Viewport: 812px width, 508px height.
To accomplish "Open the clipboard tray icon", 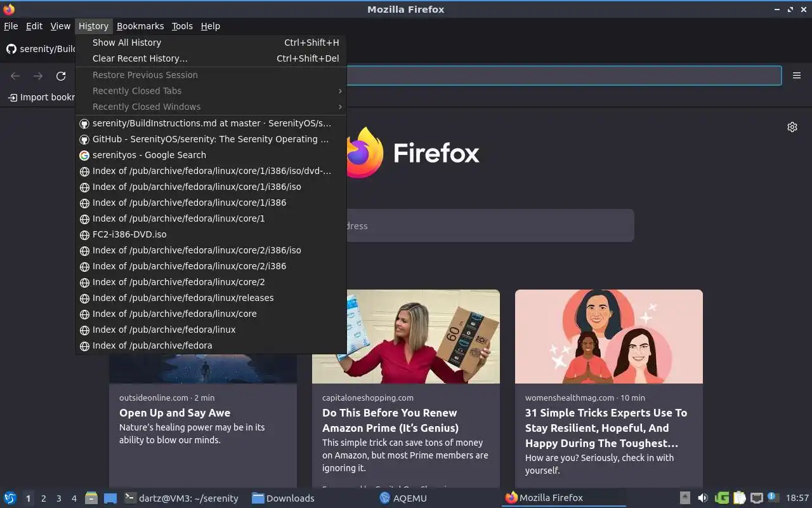I will coord(739,498).
